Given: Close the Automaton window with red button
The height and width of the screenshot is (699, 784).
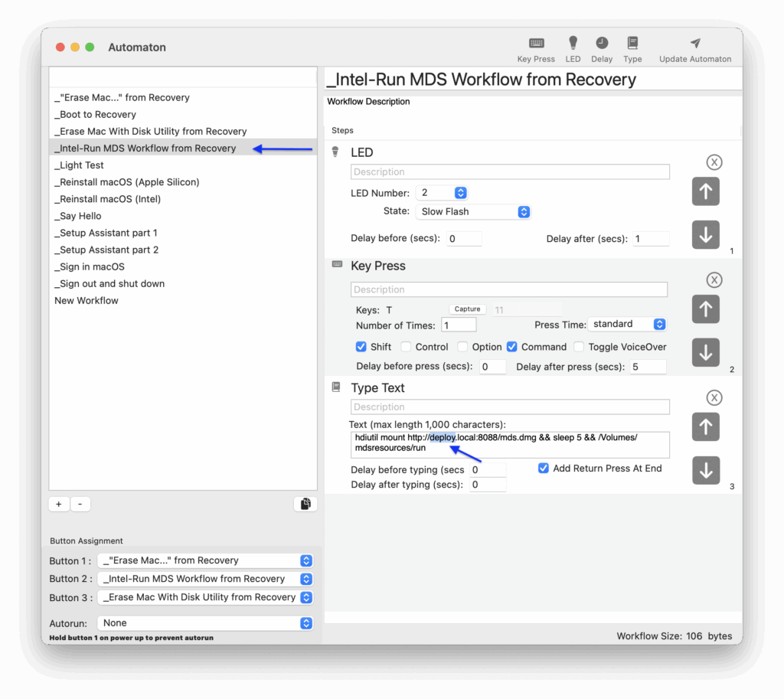Looking at the screenshot, I should [60, 47].
